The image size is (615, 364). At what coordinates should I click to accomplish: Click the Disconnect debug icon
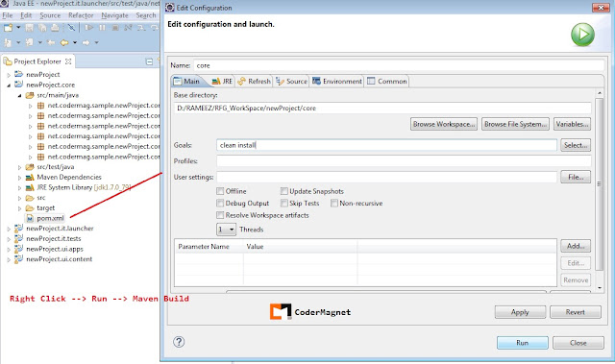pyautogui.click(x=128, y=28)
